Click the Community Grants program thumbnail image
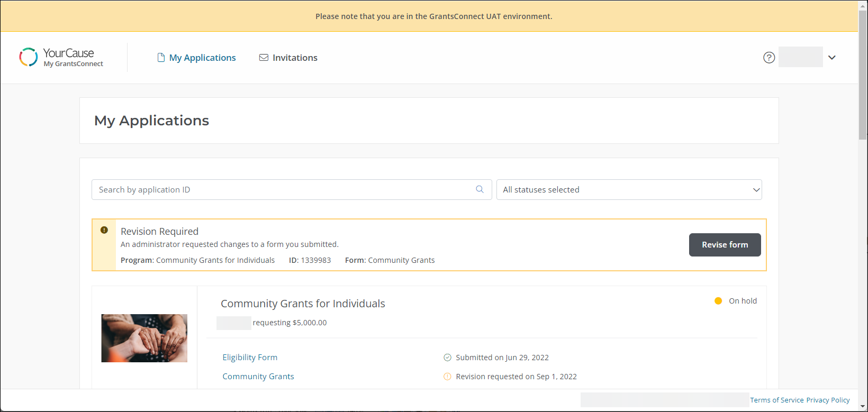This screenshot has height=412, width=868. [144, 338]
